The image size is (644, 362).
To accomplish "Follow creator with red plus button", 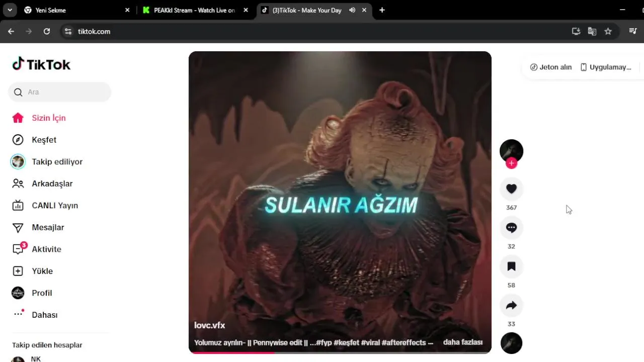I will point(511,163).
